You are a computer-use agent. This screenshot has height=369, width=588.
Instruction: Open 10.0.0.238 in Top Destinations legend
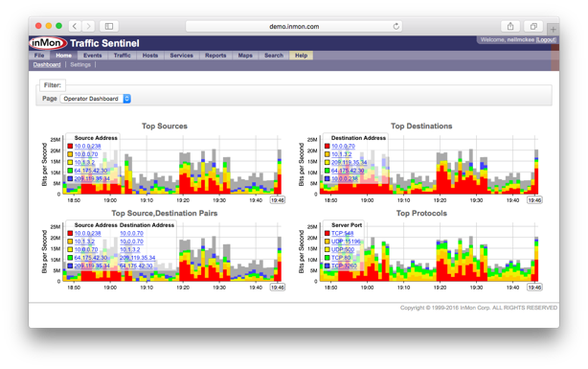tap(344, 178)
